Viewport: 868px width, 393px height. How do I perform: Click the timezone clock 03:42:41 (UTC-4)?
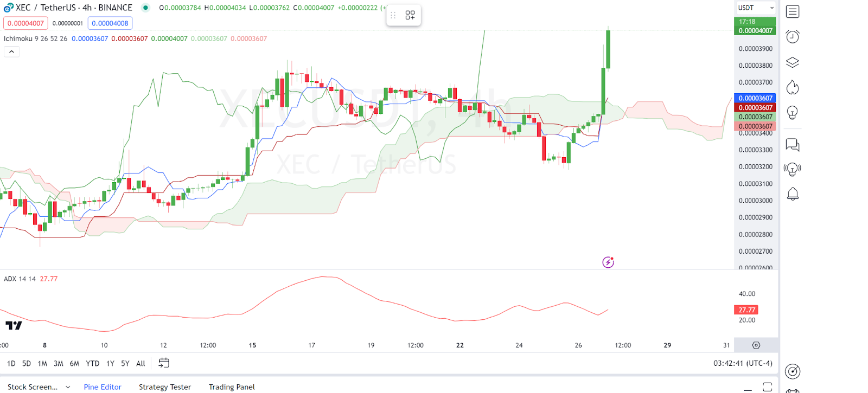[x=743, y=363]
